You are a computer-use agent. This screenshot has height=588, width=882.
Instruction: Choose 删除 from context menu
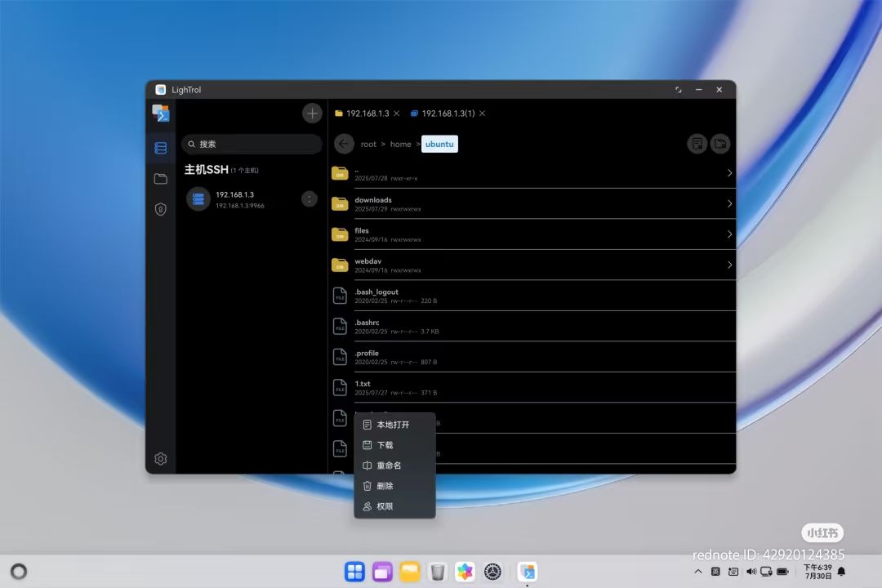pyautogui.click(x=394, y=486)
